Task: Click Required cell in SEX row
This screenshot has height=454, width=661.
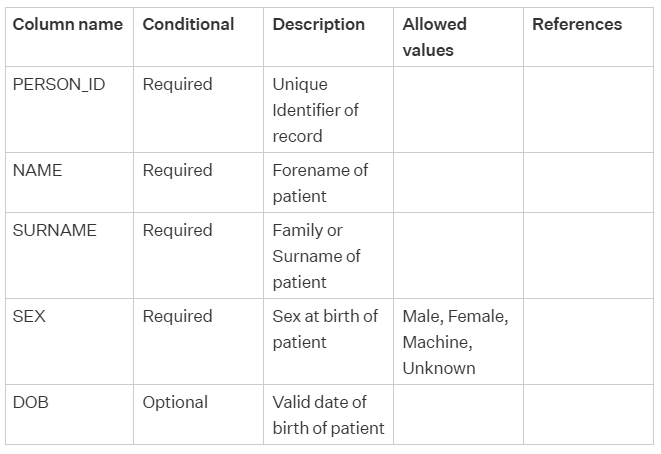Action: pos(199,341)
